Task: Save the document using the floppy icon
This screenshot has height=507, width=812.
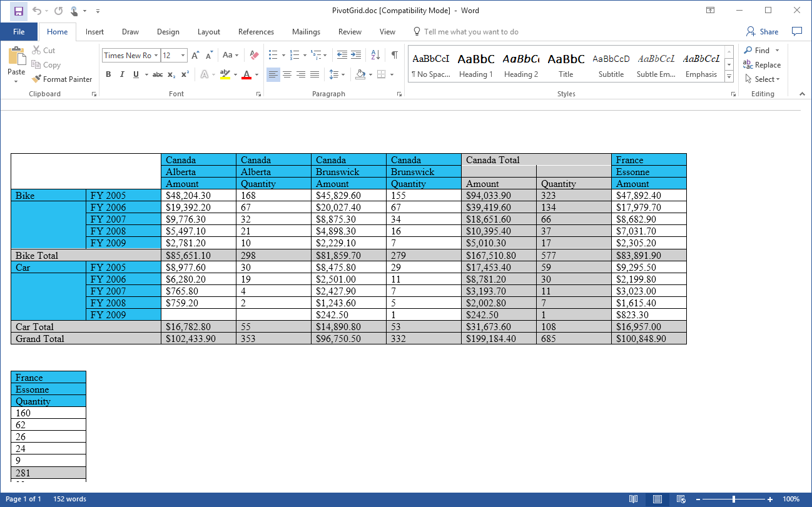Action: click(x=19, y=11)
